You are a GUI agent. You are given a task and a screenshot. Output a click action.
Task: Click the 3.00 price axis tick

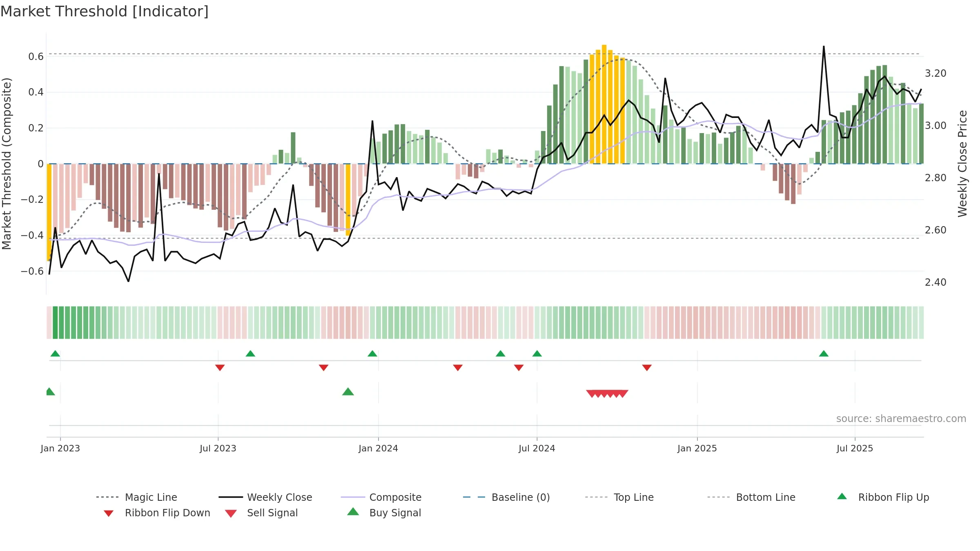(x=935, y=125)
